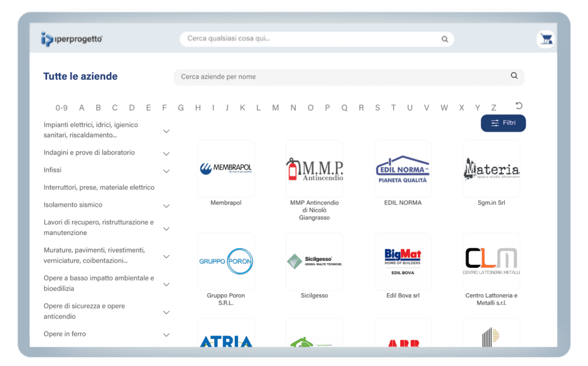
Task: Open the ABB logo card
Action: pos(403,333)
